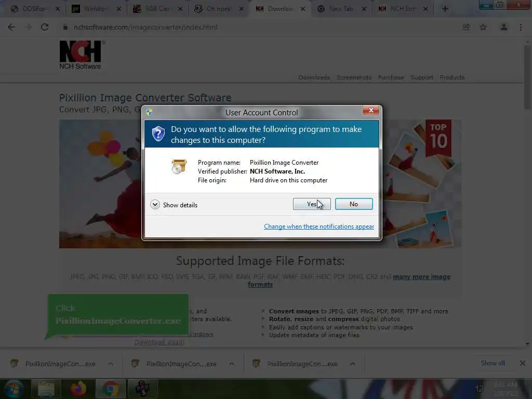Bookmark this page with star icon
532x399 pixels.
tap(483, 27)
